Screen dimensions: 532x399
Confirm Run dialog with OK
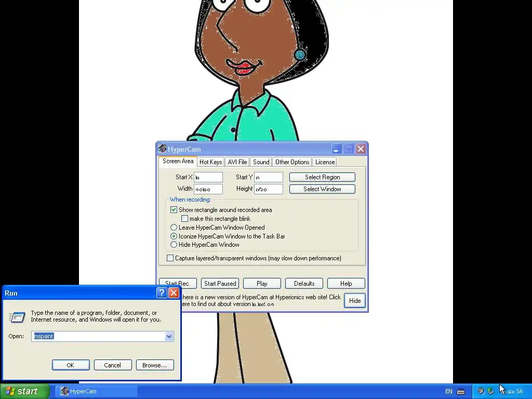point(71,365)
